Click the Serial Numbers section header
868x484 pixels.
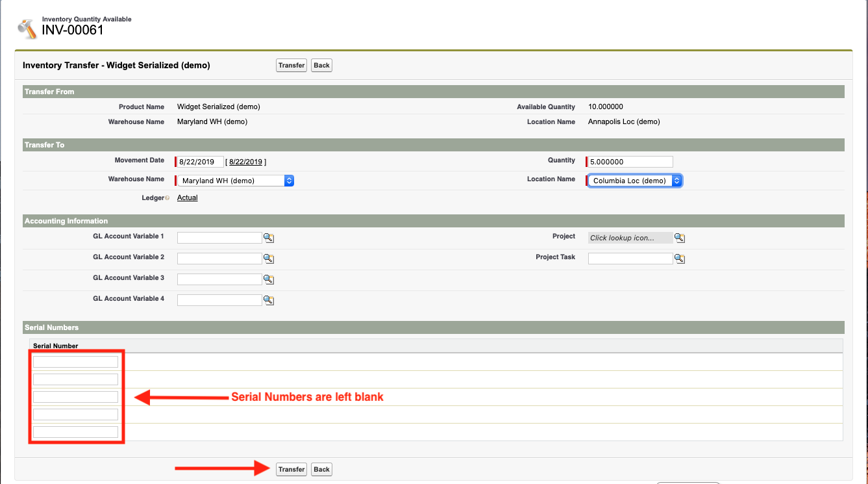coord(434,327)
